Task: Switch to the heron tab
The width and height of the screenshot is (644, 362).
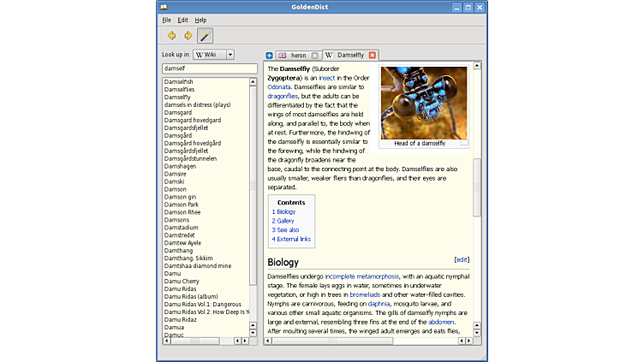Action: pyautogui.click(x=297, y=55)
